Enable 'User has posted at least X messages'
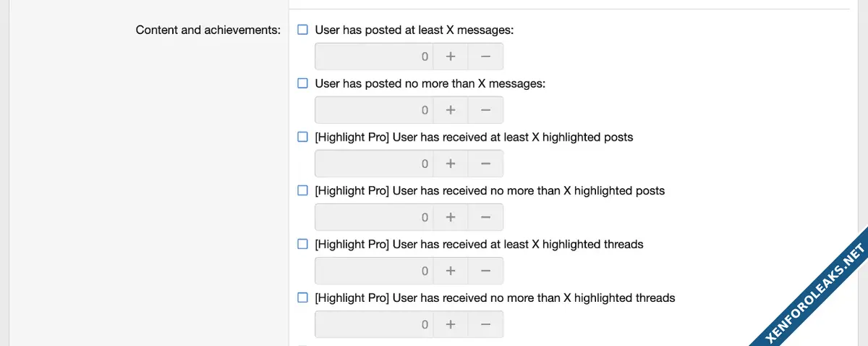The height and width of the screenshot is (346, 868). 303,30
